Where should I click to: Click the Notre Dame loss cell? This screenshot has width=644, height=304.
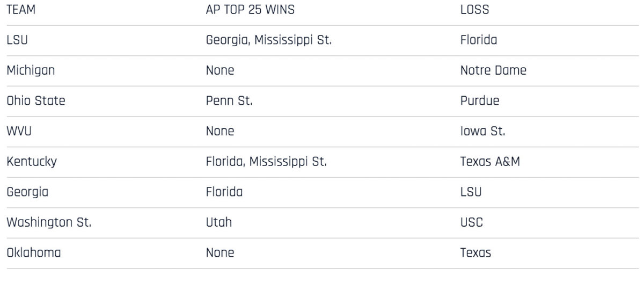pyautogui.click(x=493, y=70)
